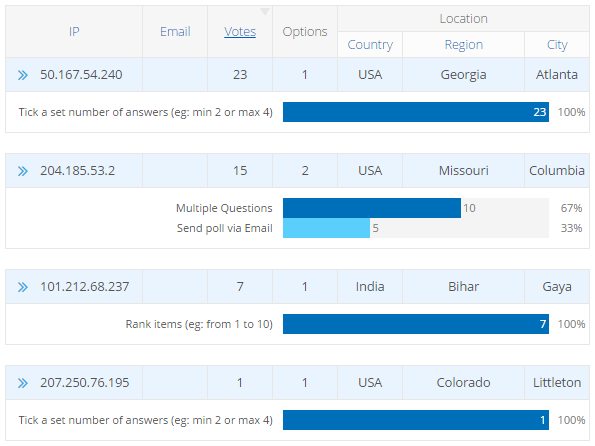Click the 23-vote bar for 50.167.54.240
Image resolution: width=595 pixels, height=446 pixels.
coord(416,112)
